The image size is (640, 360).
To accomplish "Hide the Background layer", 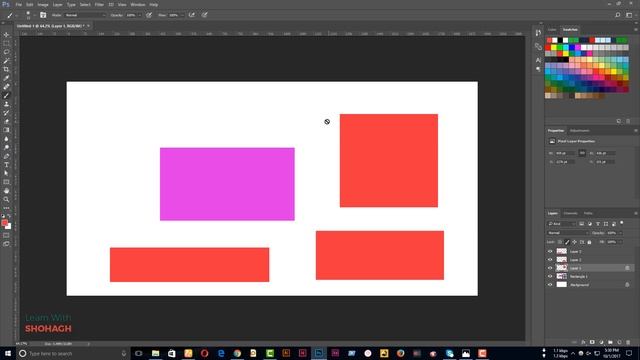I will pos(550,285).
